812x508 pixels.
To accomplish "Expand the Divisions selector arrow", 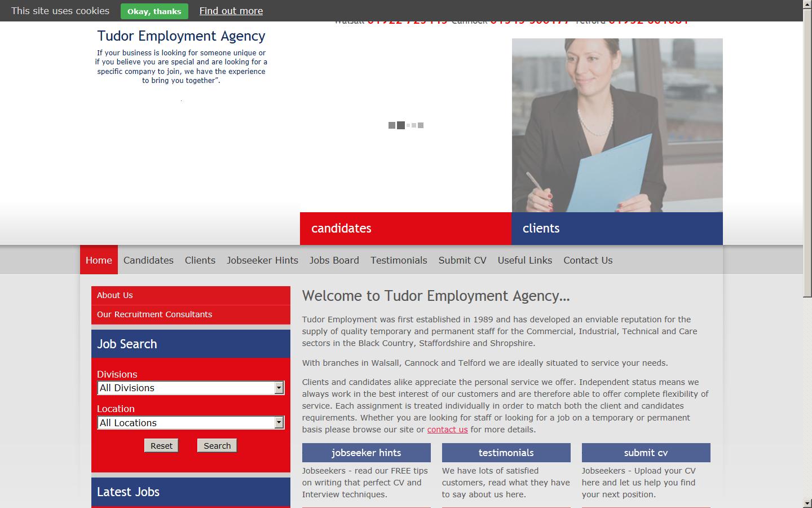I will [278, 388].
